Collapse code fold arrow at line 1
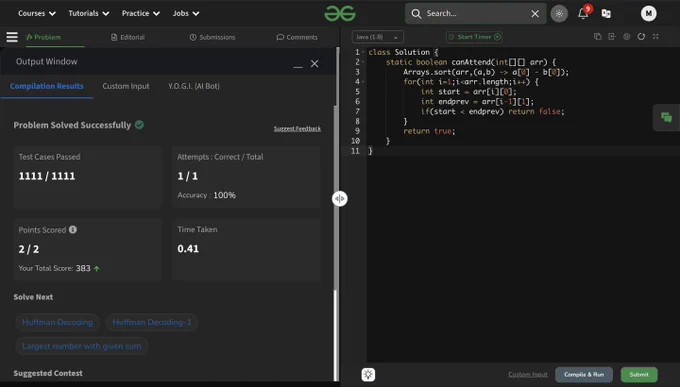Screen dimensions: 680x387 click(363, 52)
